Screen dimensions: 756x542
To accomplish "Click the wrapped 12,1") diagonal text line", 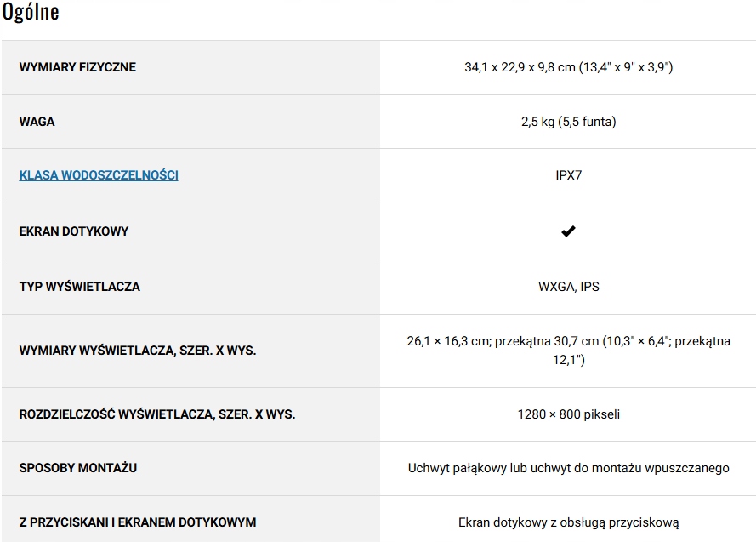I will click(568, 360).
